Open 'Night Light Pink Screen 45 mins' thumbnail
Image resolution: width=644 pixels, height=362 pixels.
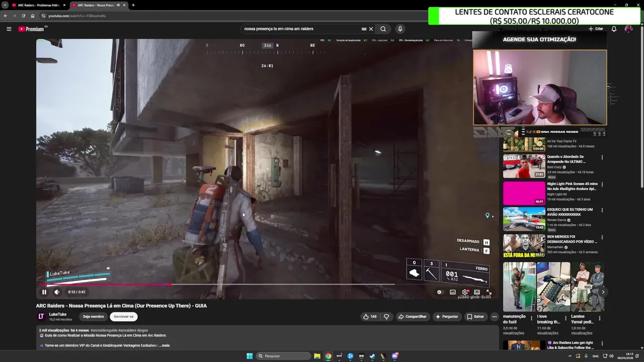524,193
